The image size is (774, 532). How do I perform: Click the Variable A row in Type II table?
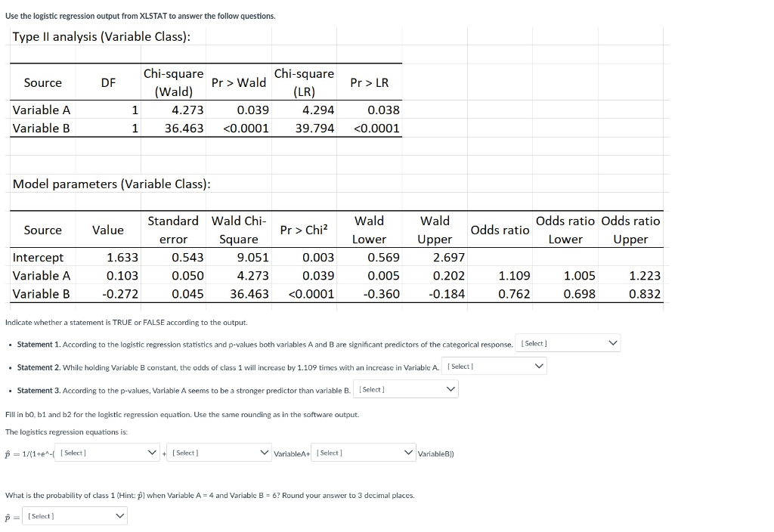point(42,110)
